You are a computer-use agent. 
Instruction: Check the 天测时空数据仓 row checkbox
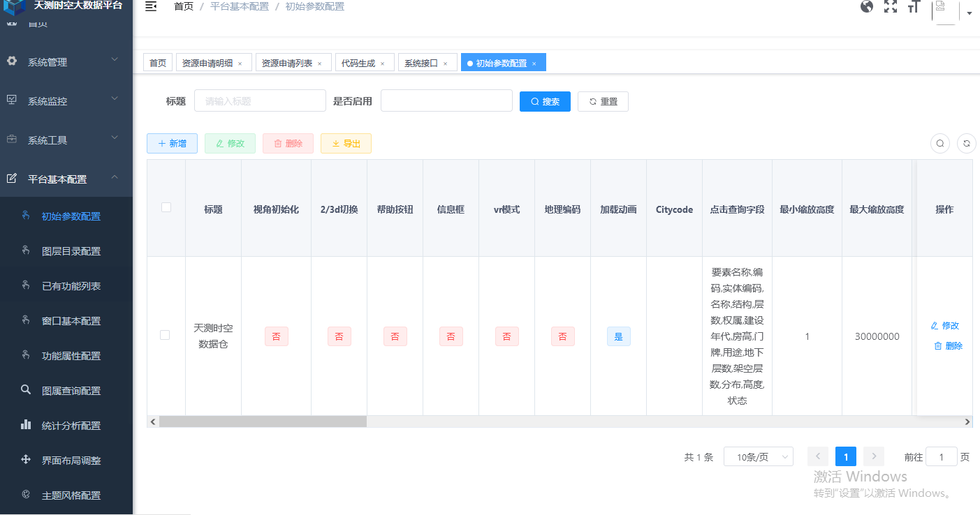165,335
